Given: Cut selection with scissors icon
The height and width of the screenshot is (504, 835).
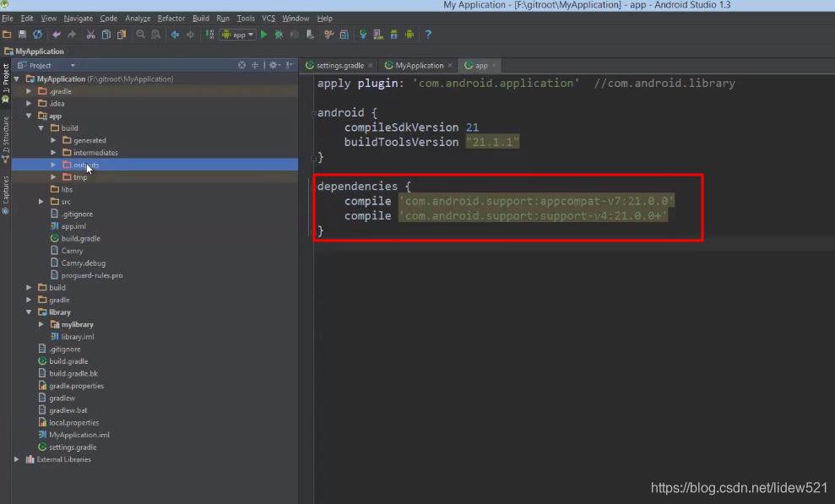Looking at the screenshot, I should point(91,35).
